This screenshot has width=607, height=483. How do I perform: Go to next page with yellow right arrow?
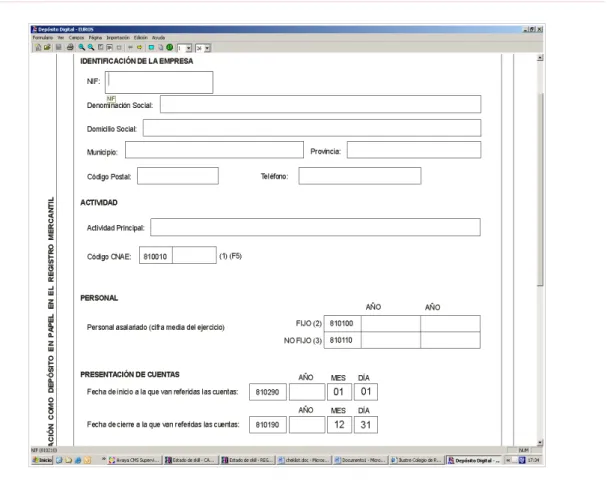pyautogui.click(x=139, y=48)
